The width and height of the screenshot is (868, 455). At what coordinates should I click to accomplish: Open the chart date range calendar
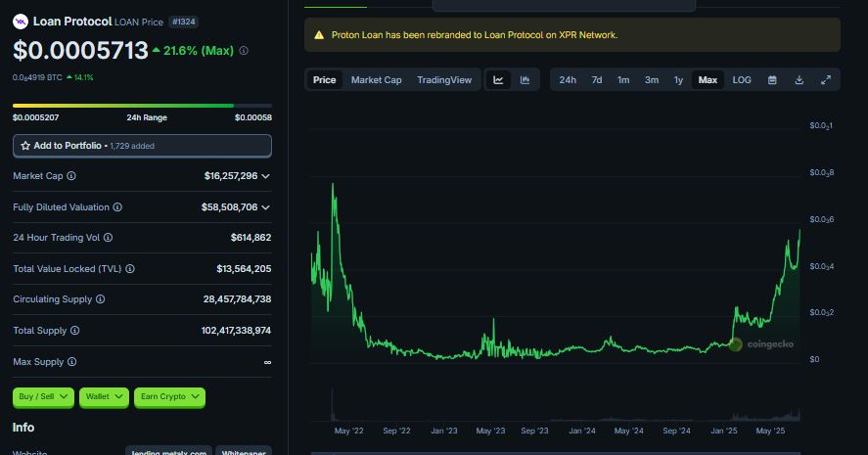click(x=772, y=79)
